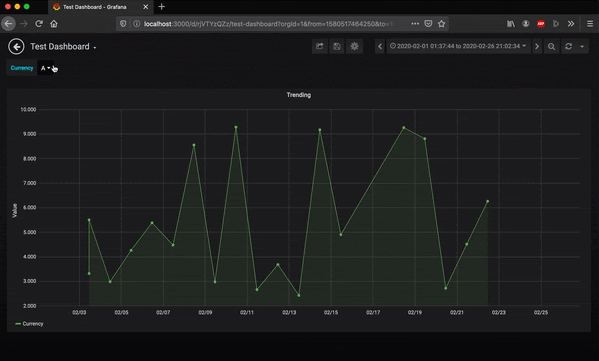The height and width of the screenshot is (361, 599).
Task: Toggle the Currency series in legend
Action: (x=33, y=324)
